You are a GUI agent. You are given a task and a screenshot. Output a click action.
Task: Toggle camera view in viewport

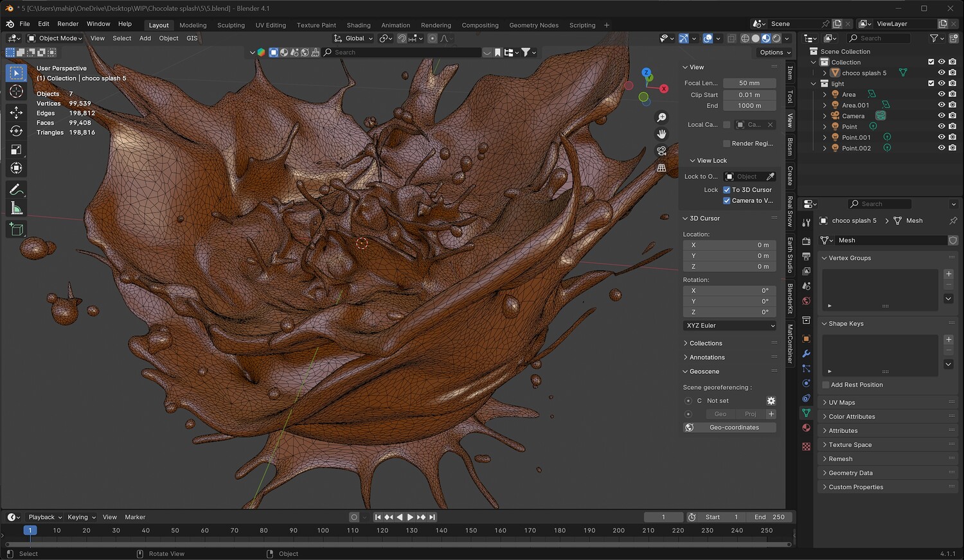point(661,151)
